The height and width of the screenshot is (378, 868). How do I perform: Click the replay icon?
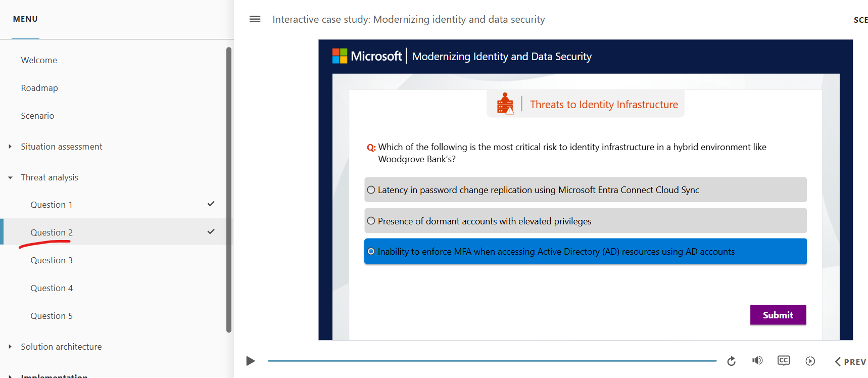point(731,361)
